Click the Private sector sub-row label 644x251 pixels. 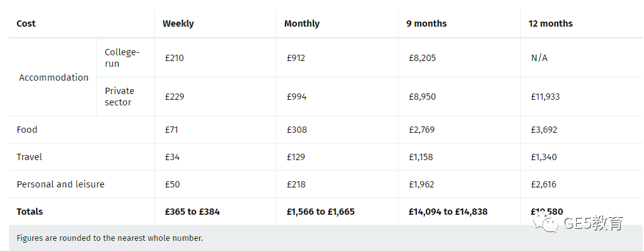119,97
